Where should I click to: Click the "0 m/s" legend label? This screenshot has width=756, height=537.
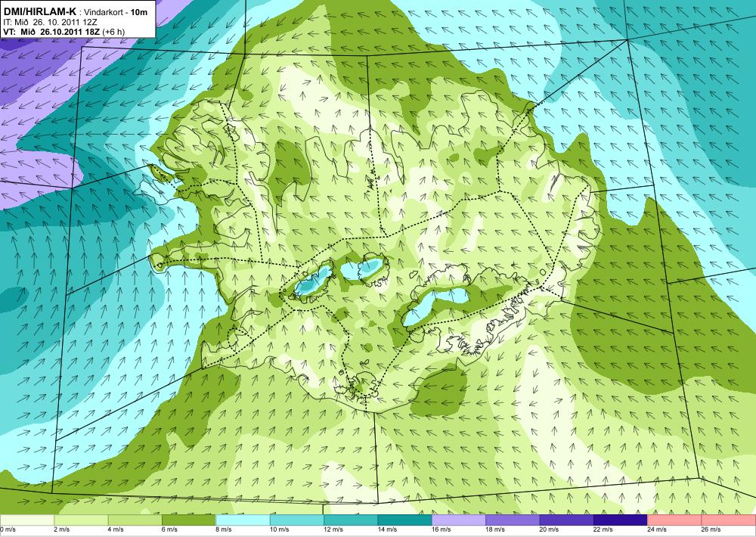[8, 529]
